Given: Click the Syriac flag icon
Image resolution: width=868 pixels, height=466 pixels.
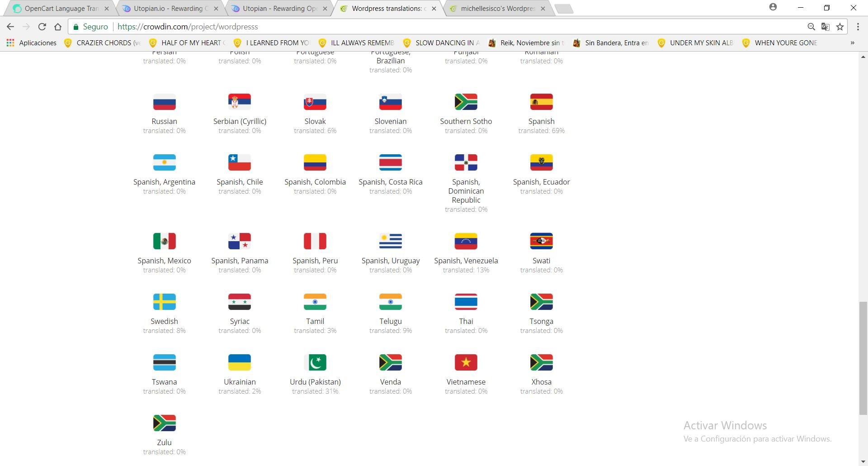Looking at the screenshot, I should tap(240, 302).
